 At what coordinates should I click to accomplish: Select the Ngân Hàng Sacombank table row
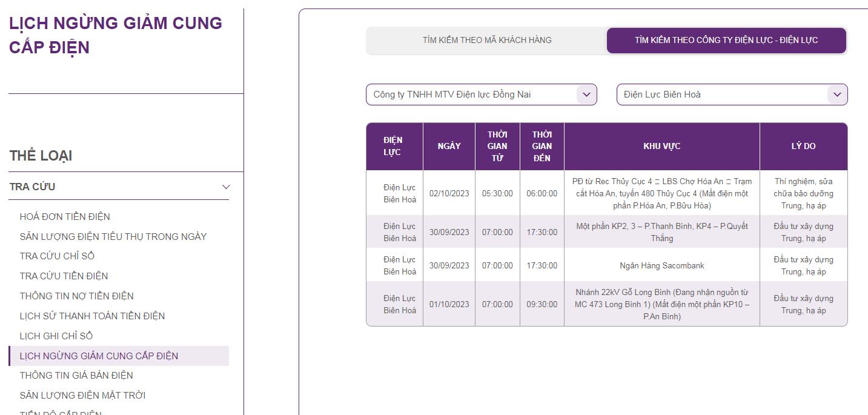661,265
